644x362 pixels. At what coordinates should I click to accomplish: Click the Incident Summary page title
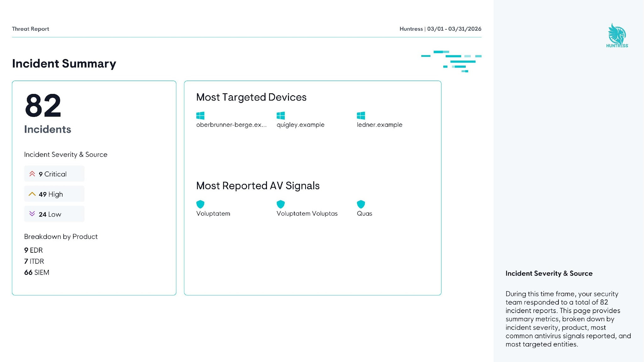click(64, 63)
